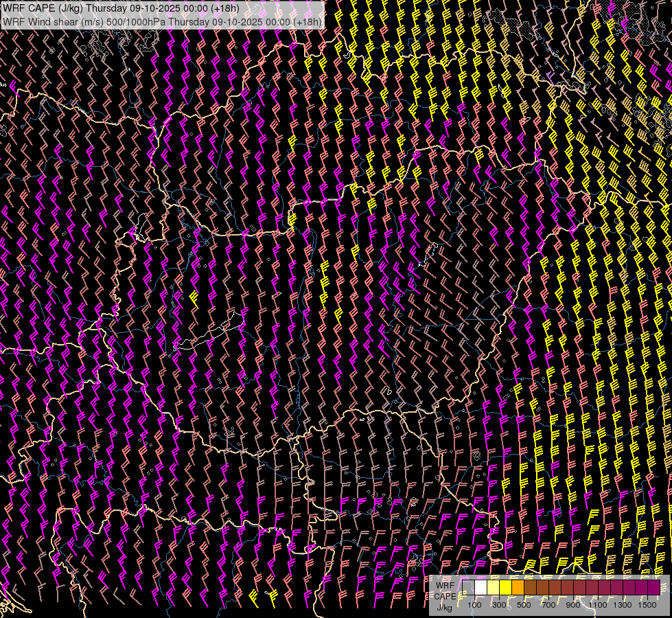Select the 500 value on the CAPE legend
This screenshot has width=672, height=618.
524,605
